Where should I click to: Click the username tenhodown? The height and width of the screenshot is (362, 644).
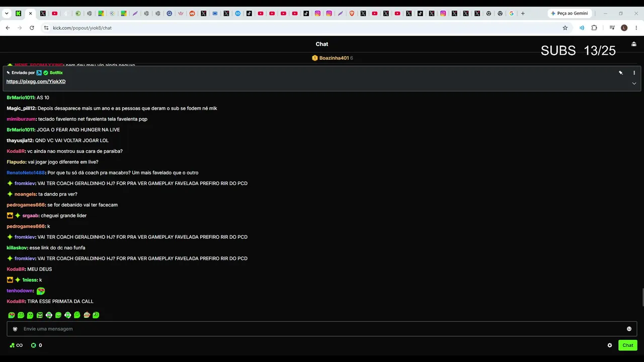coord(20,291)
